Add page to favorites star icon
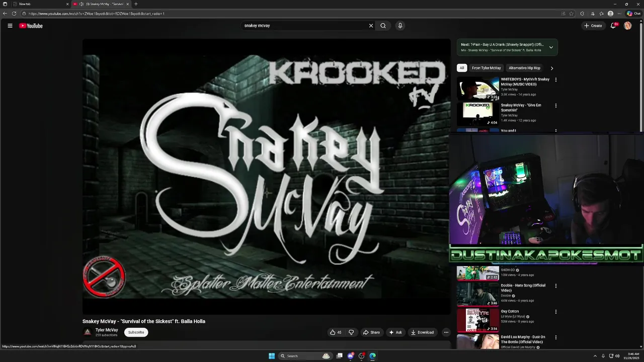Image resolution: width=644 pixels, height=362 pixels. click(572, 14)
